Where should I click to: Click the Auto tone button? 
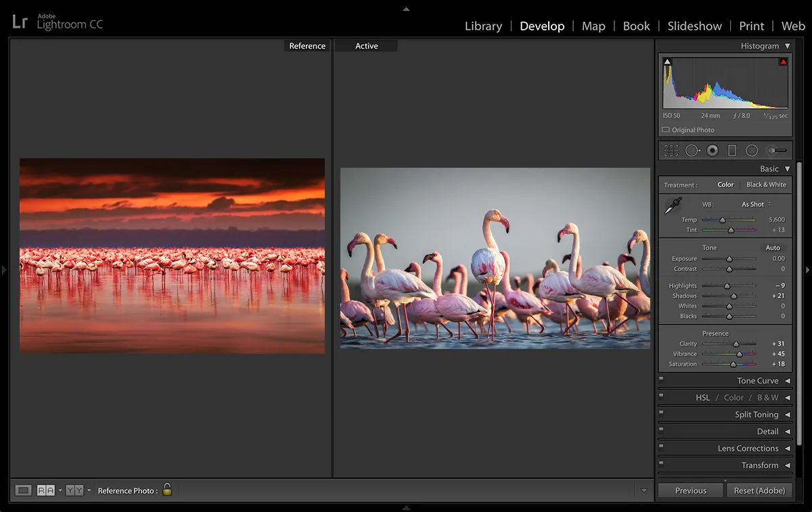coord(773,248)
